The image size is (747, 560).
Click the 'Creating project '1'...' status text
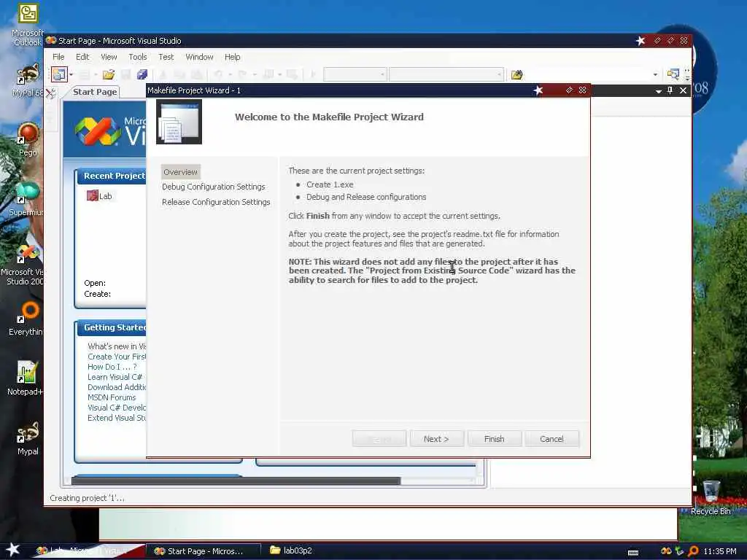88,497
